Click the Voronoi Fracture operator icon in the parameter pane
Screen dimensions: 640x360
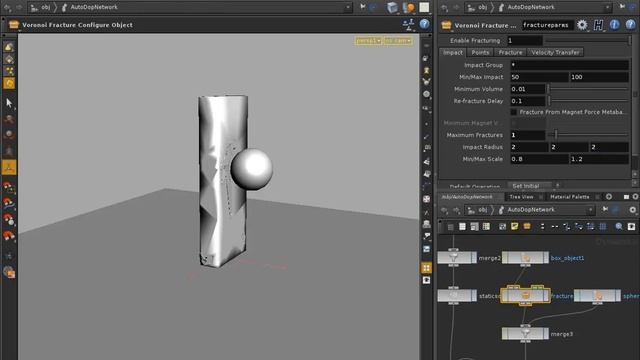pos(446,25)
